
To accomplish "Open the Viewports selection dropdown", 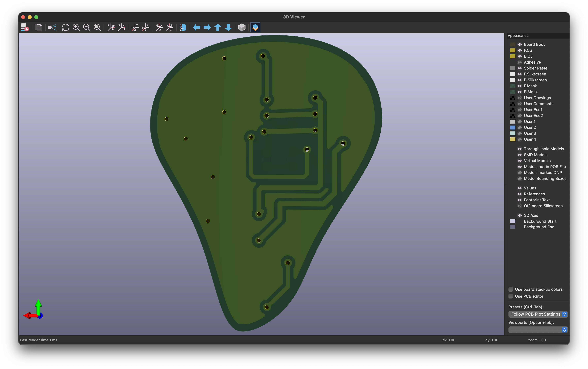I will tap(538, 329).
